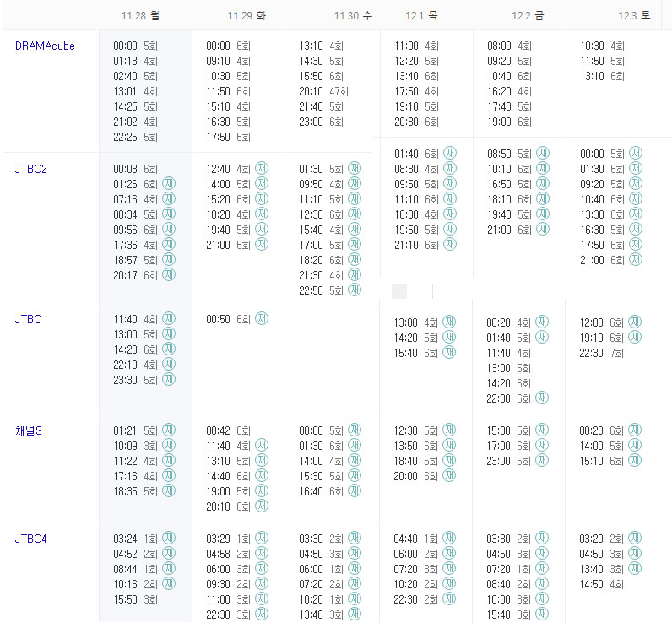Click rerun icon for 채널S 11.29 20:10 6회
The height and width of the screenshot is (628, 672).
click(262, 506)
